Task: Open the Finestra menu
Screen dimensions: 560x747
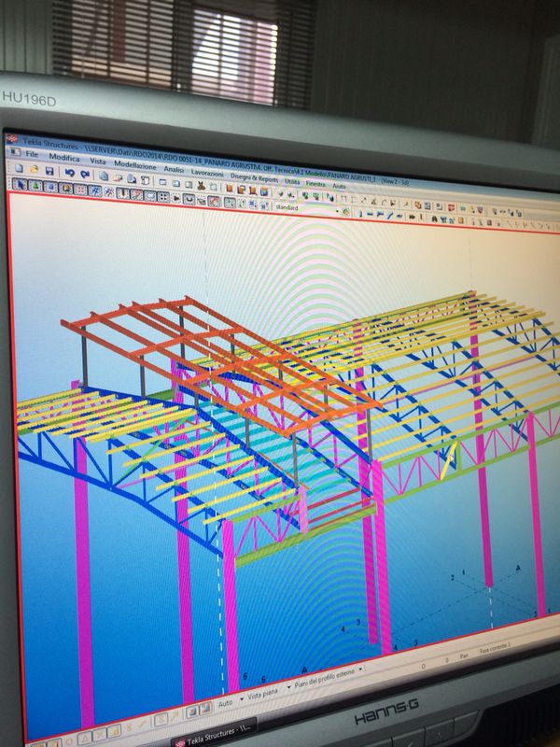Action: 315,183
